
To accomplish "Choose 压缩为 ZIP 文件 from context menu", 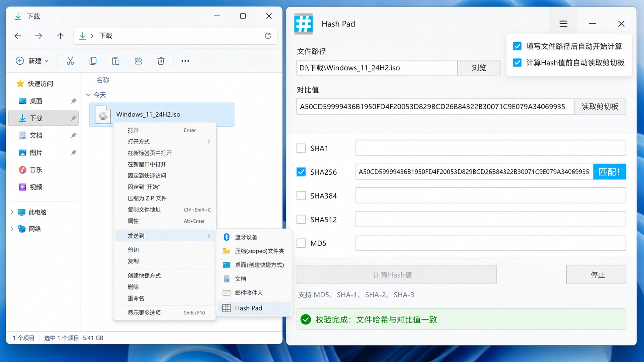I will 165,198.
